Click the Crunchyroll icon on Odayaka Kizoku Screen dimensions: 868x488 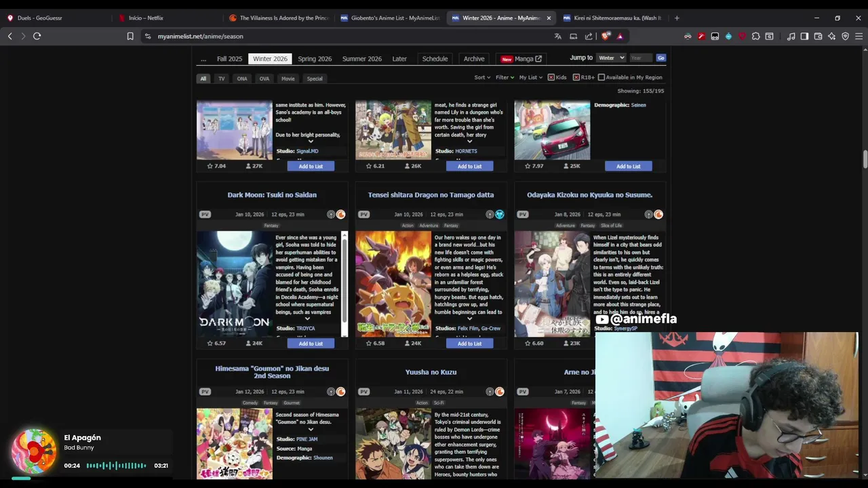click(x=658, y=214)
